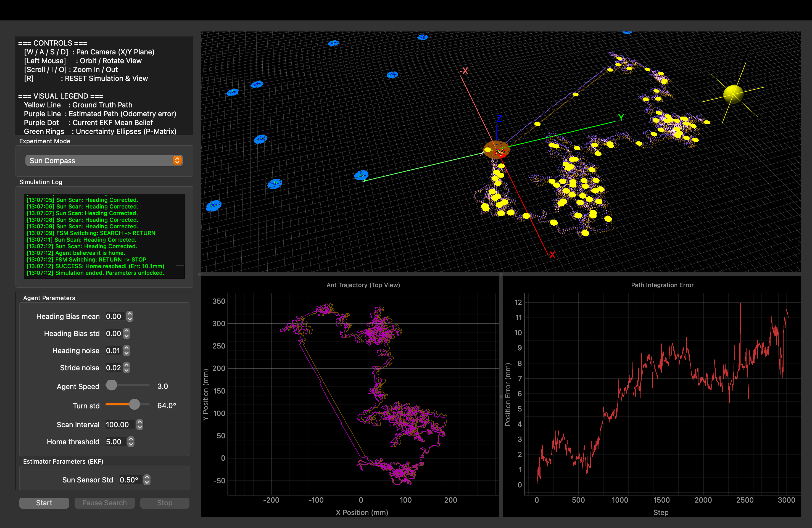Click the Scan interval value field
This screenshot has height=528, width=812.
[119, 425]
